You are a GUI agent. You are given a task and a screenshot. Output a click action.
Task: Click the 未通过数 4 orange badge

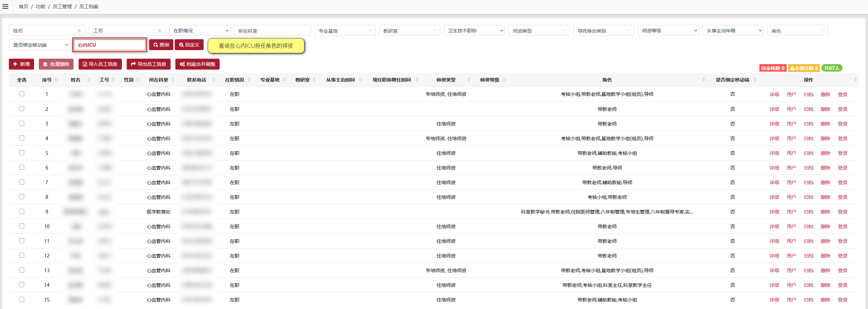pos(804,68)
